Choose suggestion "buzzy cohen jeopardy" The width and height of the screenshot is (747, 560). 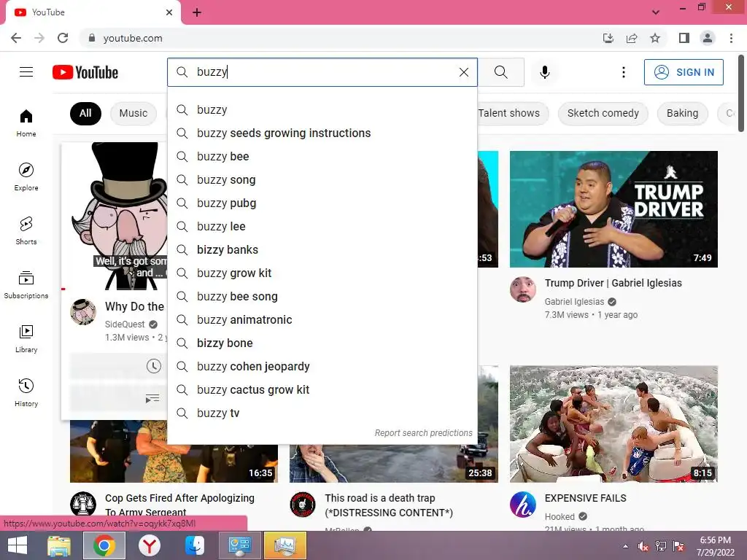[x=322, y=366]
